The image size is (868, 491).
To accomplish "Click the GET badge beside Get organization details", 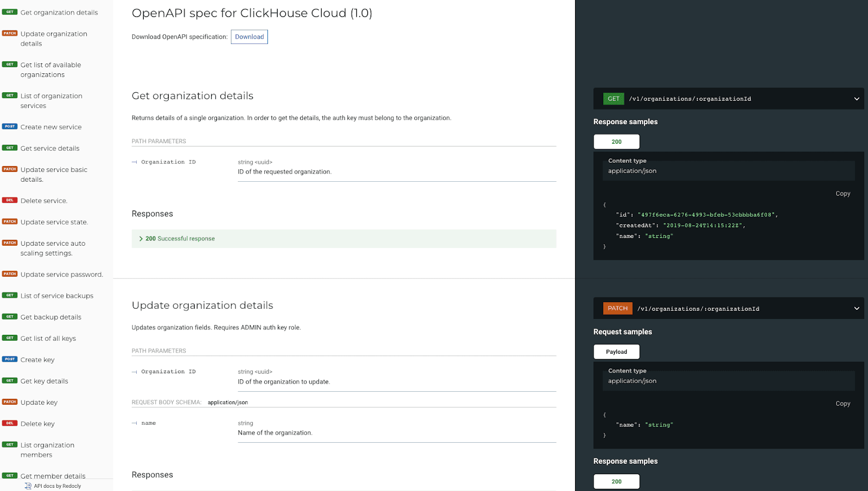I will click(10, 12).
